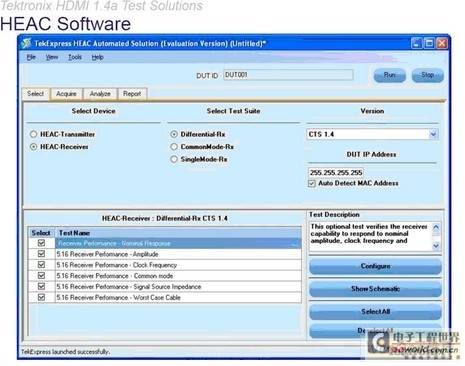Click the Select column header
Image resolution: width=465 pixels, height=366 pixels.
41,233
